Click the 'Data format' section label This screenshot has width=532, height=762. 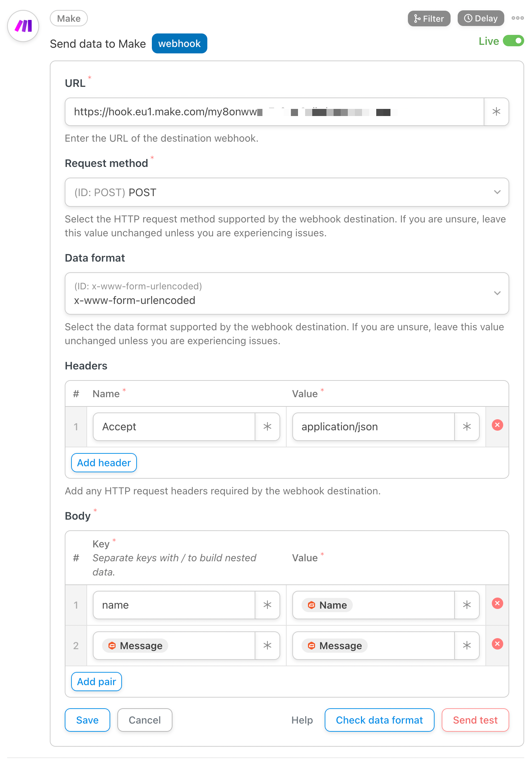click(x=95, y=258)
